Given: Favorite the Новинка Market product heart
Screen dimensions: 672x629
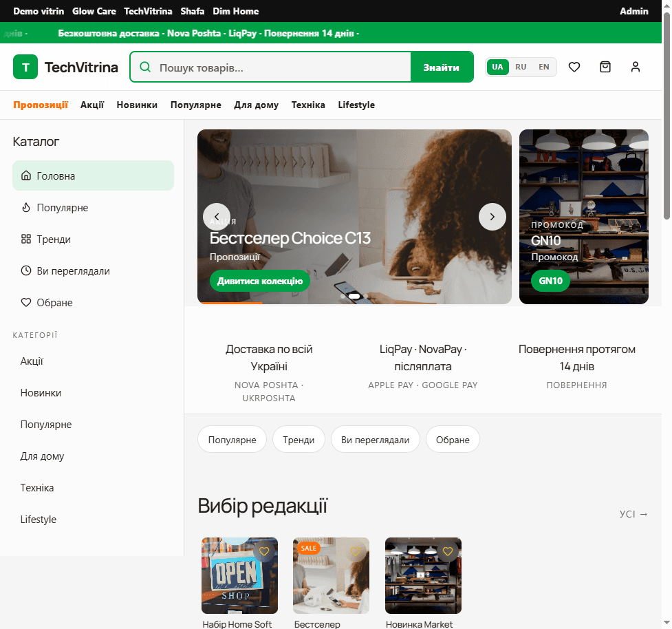Looking at the screenshot, I should pos(448,551).
